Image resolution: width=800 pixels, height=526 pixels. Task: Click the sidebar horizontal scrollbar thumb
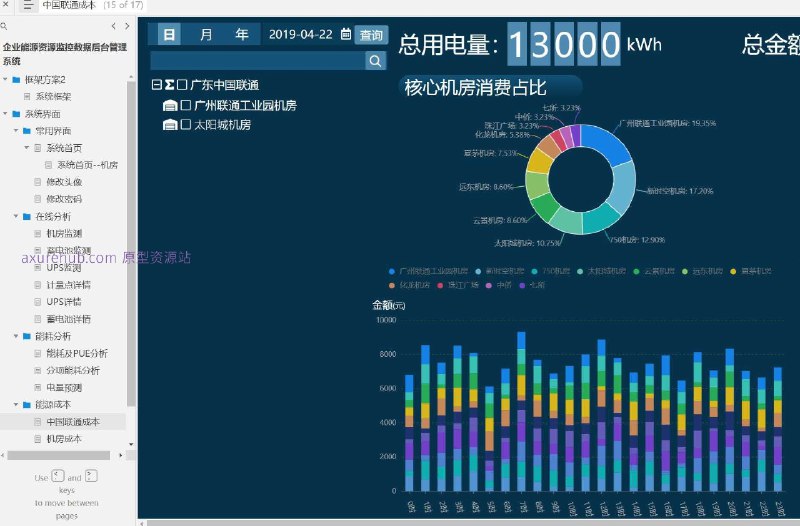tap(59, 455)
